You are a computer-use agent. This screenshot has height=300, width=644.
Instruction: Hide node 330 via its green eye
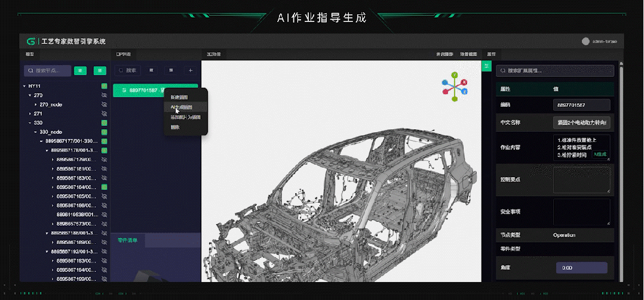(x=105, y=122)
